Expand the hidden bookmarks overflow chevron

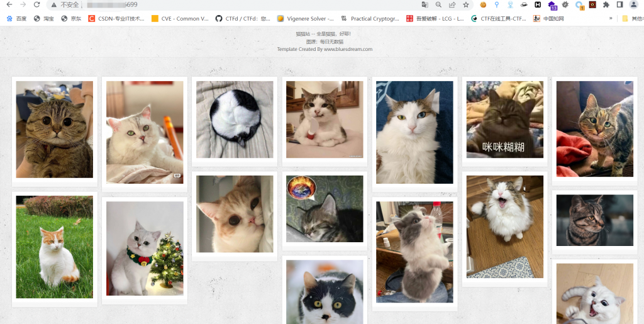pos(611,18)
